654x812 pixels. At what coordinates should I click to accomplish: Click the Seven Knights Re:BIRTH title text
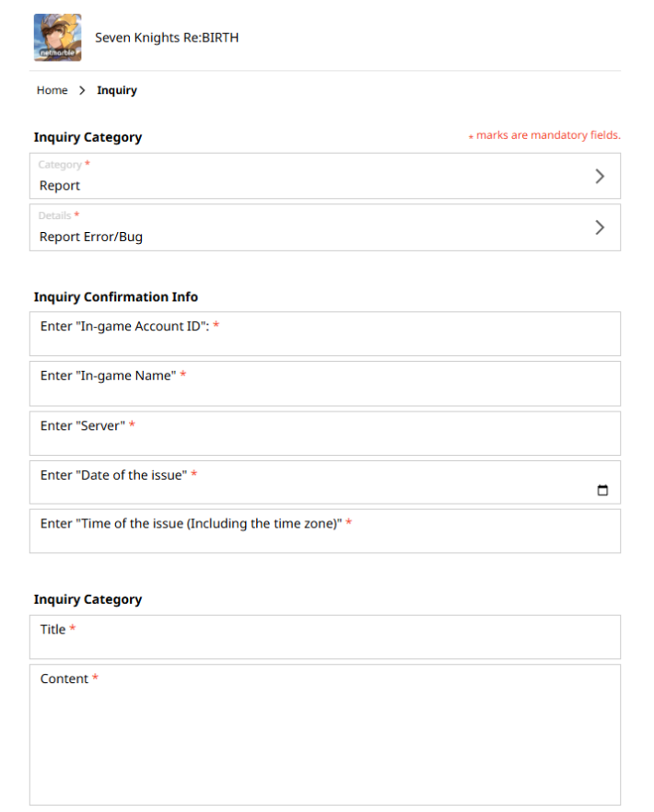[167, 38]
